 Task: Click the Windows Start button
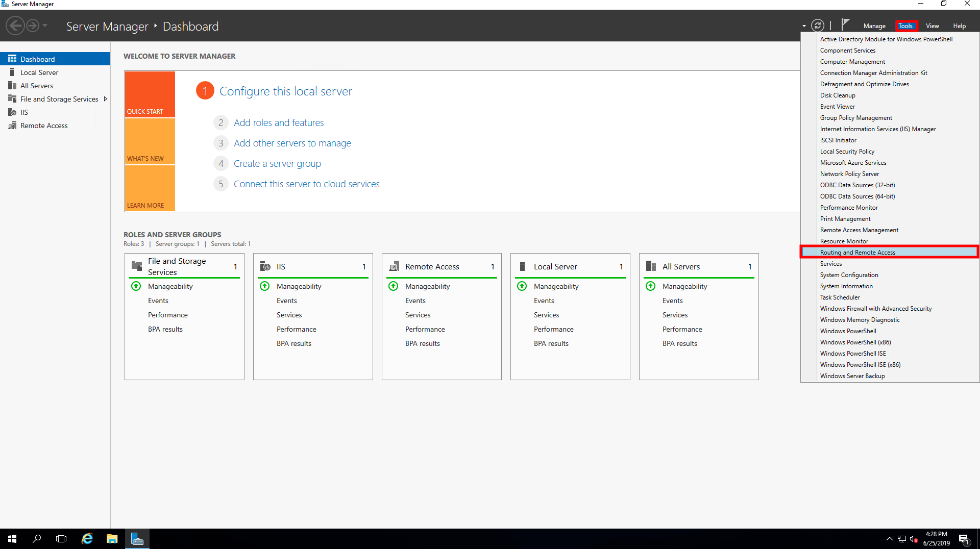click(x=12, y=539)
